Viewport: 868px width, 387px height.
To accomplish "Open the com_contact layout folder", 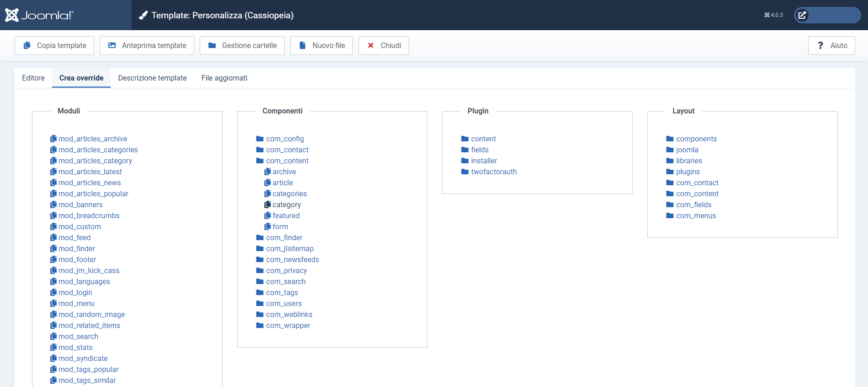I will point(692,183).
